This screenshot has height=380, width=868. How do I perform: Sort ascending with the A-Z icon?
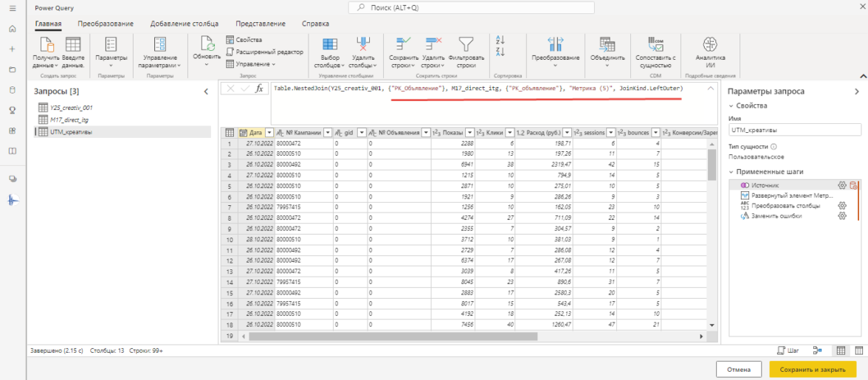pyautogui.click(x=500, y=40)
